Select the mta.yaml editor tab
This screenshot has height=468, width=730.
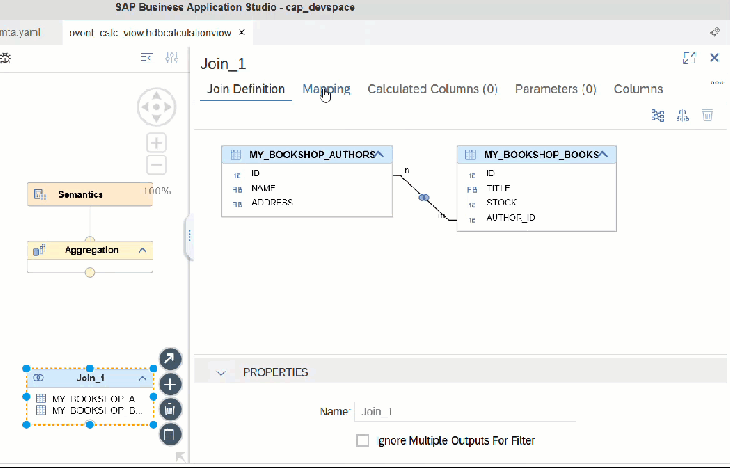(x=21, y=33)
